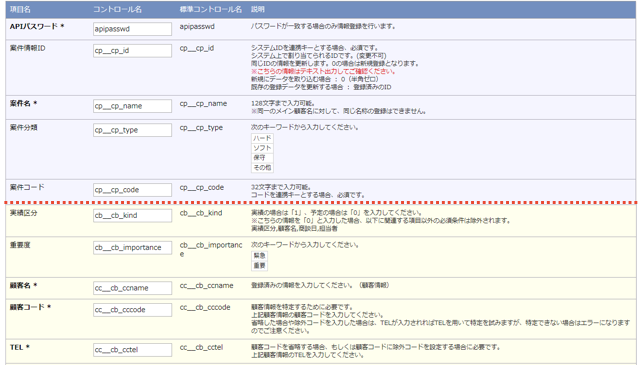The width and height of the screenshot is (640, 366).
Task: Focus the cp__cp_id input box
Action: [132, 51]
